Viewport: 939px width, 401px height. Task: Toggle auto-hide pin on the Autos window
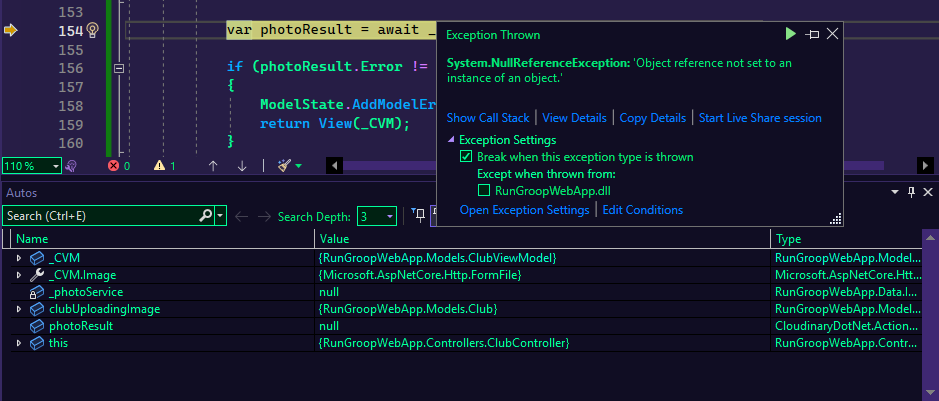tap(911, 192)
